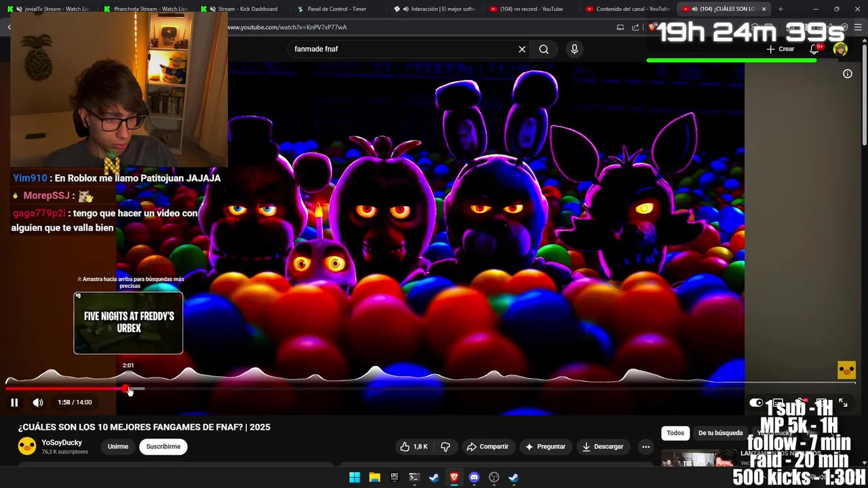Dislike the video
868x488 pixels.
pyautogui.click(x=446, y=447)
